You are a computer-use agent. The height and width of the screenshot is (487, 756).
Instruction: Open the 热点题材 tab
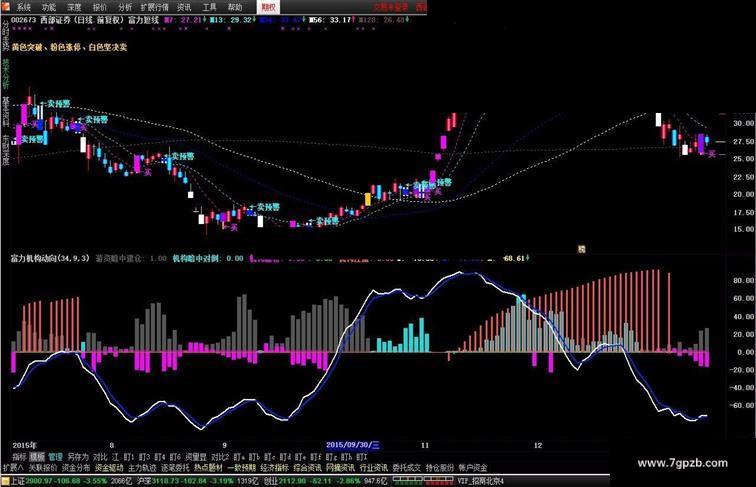click(x=208, y=468)
